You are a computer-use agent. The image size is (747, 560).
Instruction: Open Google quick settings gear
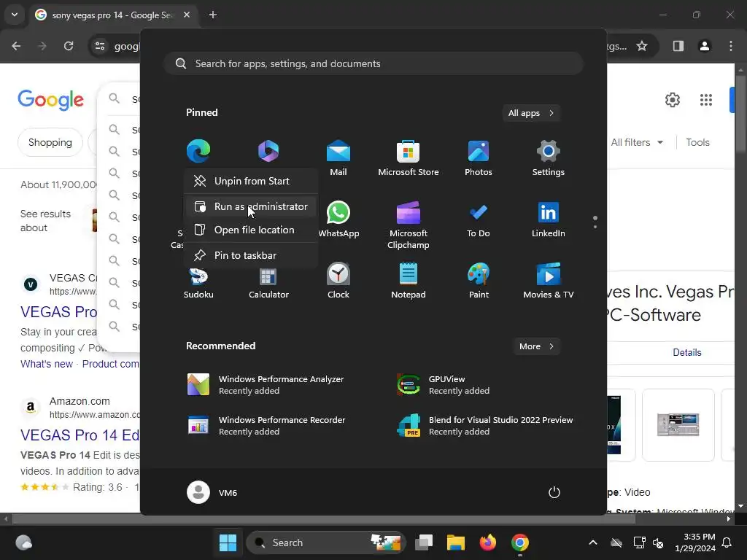click(x=672, y=100)
